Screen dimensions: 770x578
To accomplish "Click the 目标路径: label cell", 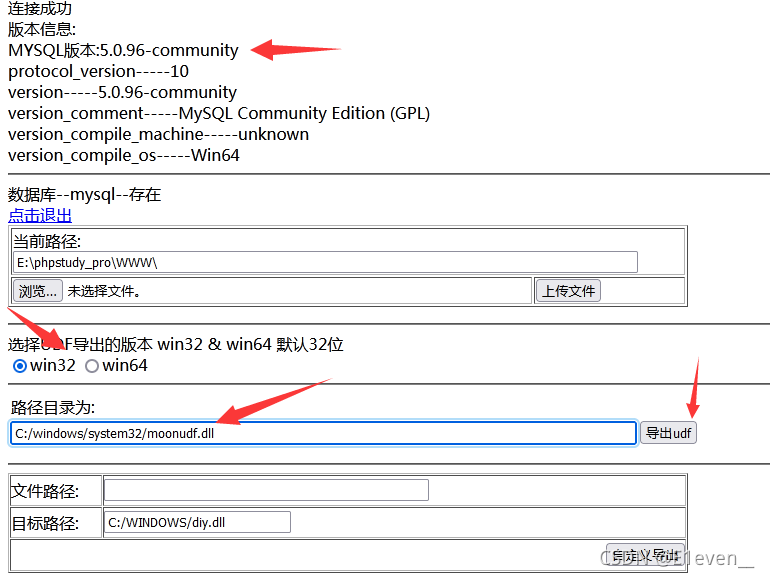I will click(55, 523).
